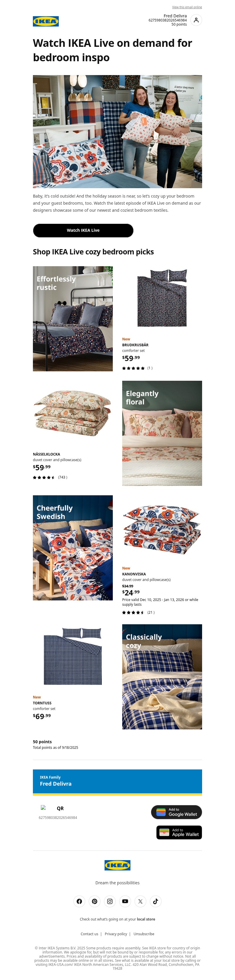Open IKEA X (Twitter) icon
Image resolution: width=235 pixels, height=980 pixels.
click(x=140, y=901)
